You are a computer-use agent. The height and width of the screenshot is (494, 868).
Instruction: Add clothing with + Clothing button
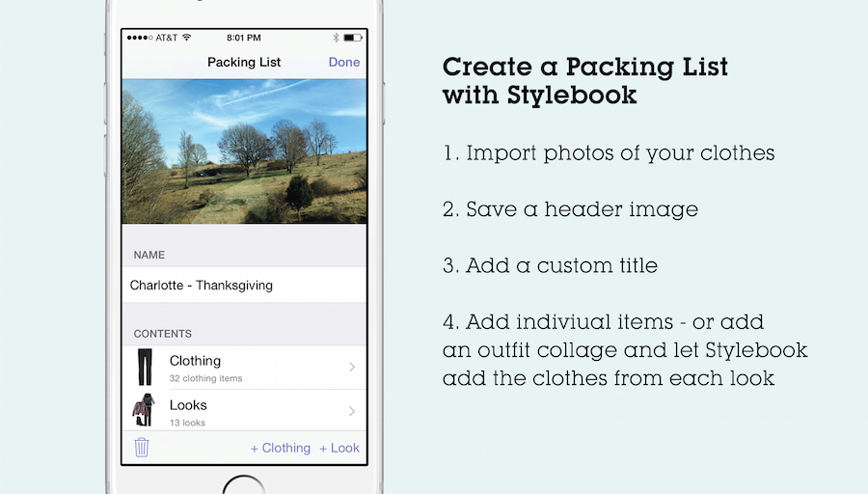click(x=280, y=448)
